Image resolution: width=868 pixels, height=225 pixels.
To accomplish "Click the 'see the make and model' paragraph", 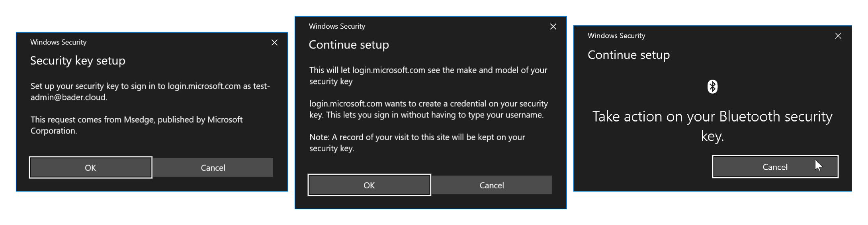I will coord(428,76).
